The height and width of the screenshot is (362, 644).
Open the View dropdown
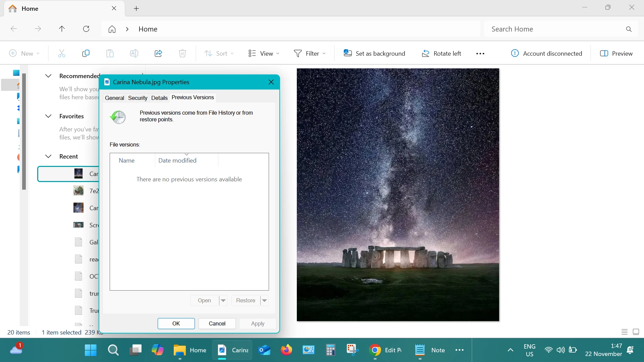264,53
